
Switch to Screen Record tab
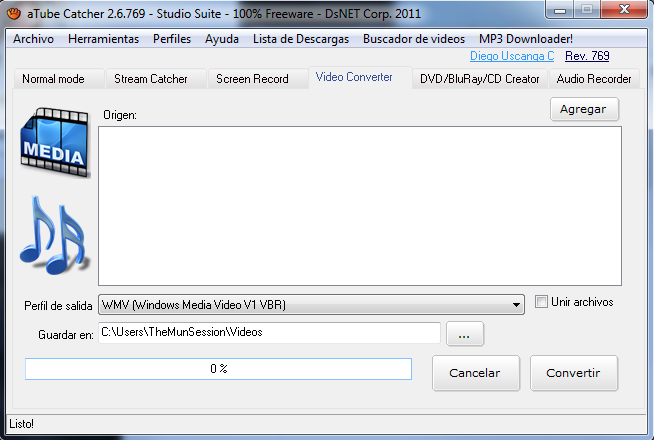(x=258, y=79)
